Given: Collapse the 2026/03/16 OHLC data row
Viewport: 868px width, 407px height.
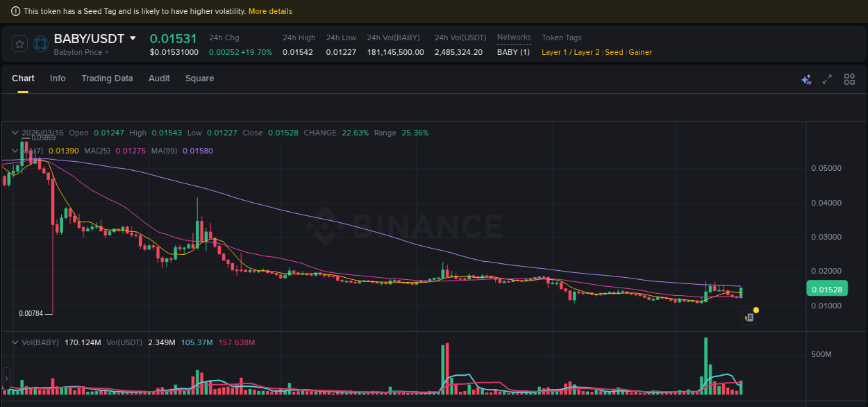Looking at the screenshot, I should pos(15,132).
